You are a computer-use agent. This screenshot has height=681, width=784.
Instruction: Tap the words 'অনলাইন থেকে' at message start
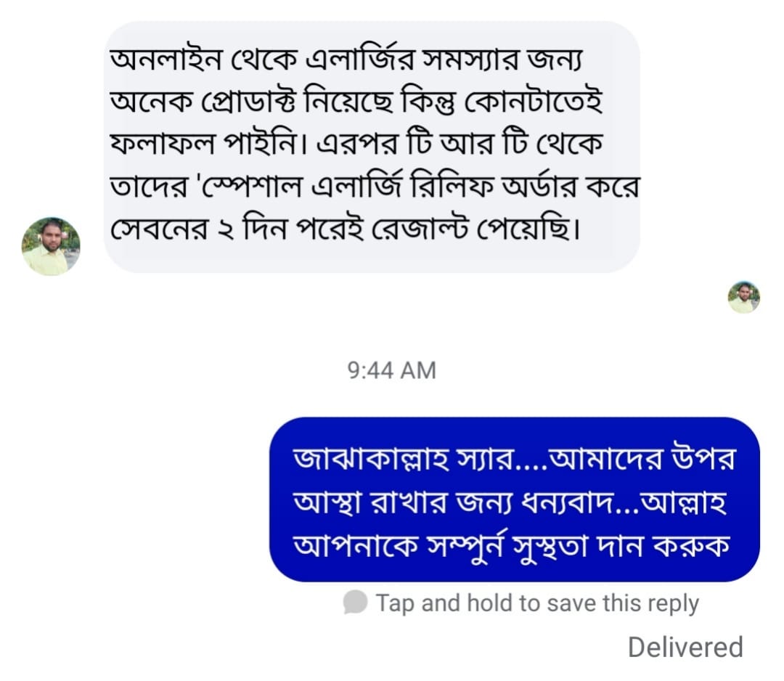(204, 60)
